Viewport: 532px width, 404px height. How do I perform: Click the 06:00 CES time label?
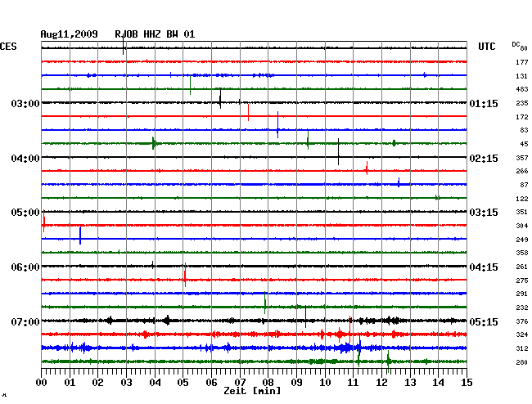(x=25, y=267)
